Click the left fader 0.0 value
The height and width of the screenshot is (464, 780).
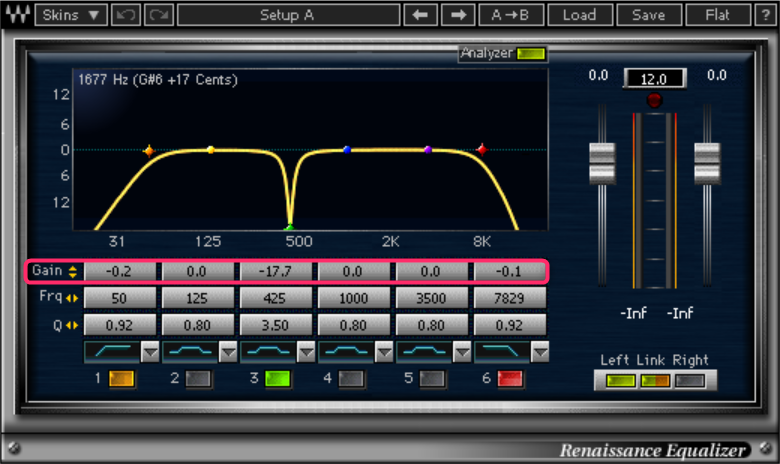(598, 76)
